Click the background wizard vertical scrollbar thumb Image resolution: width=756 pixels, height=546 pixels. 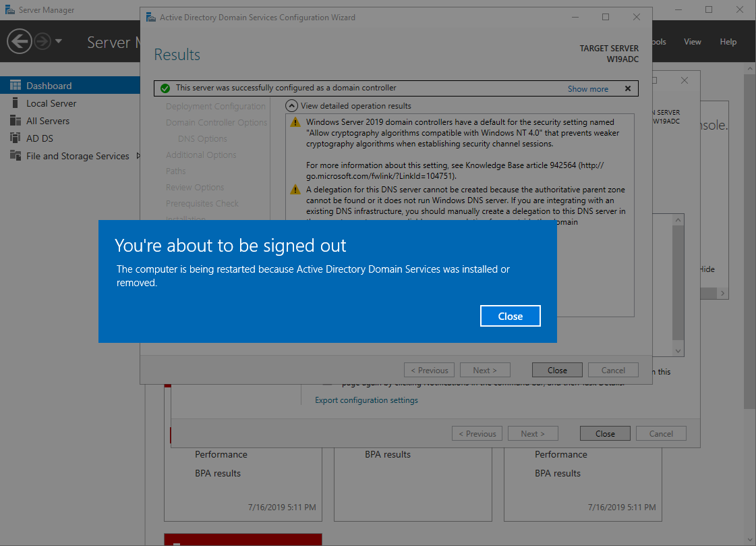click(x=678, y=282)
